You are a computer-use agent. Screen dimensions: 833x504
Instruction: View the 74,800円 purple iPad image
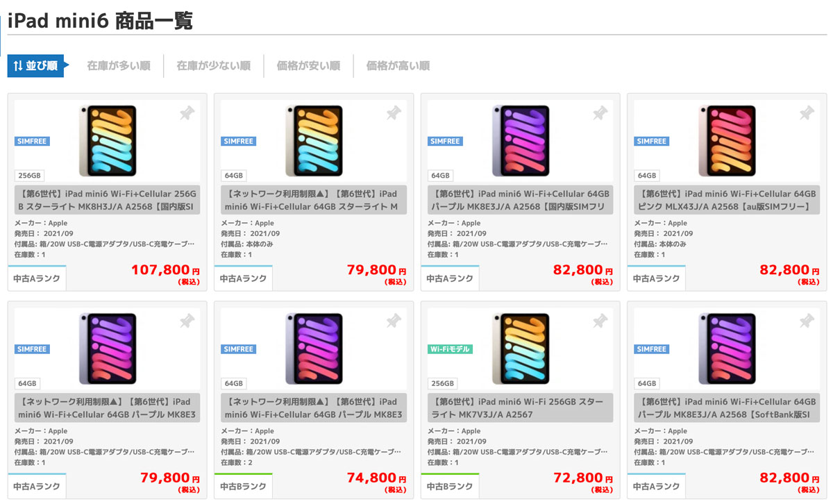314,349
